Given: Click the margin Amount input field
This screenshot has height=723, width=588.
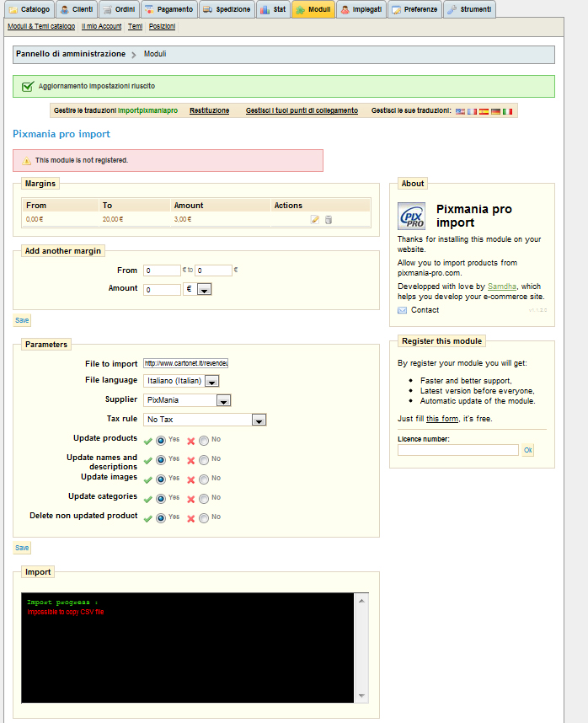Looking at the screenshot, I should pos(162,290).
